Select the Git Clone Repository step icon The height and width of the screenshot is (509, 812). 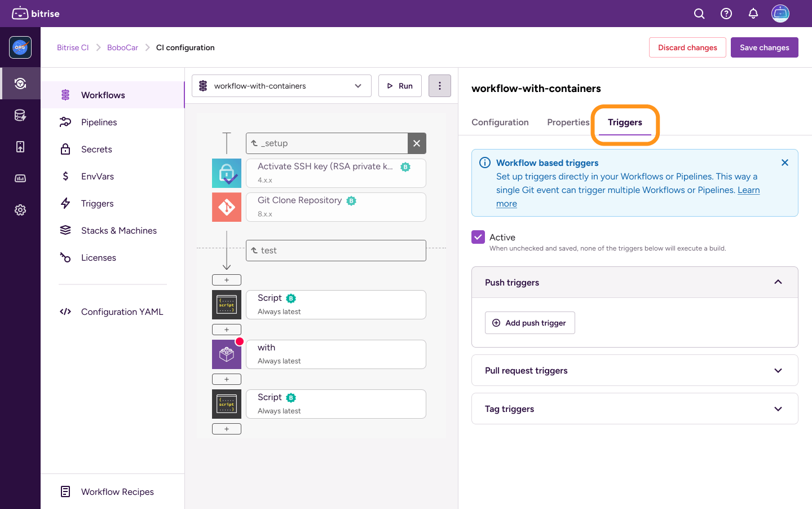(x=227, y=207)
